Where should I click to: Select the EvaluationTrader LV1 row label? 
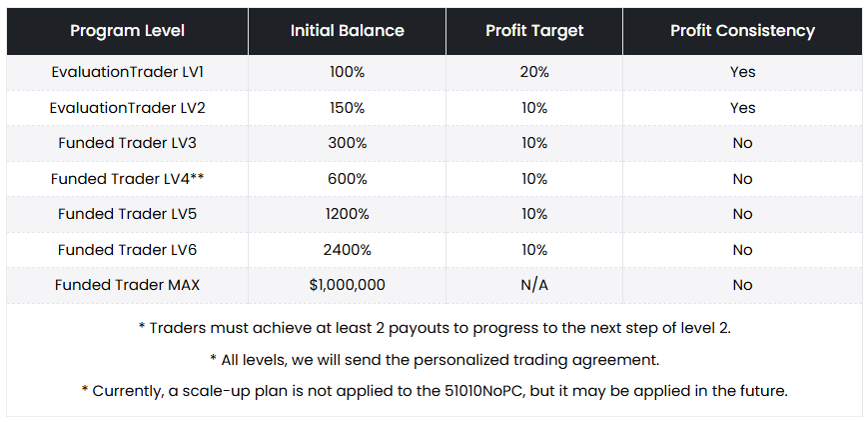(x=128, y=72)
